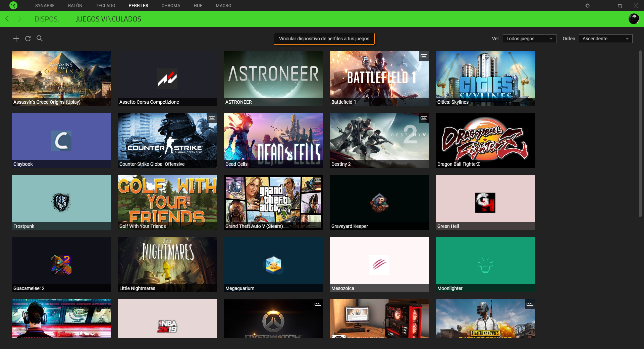644x349 pixels.
Task: Select the Motorsport Manager tile in bottom row
Action: (61, 318)
